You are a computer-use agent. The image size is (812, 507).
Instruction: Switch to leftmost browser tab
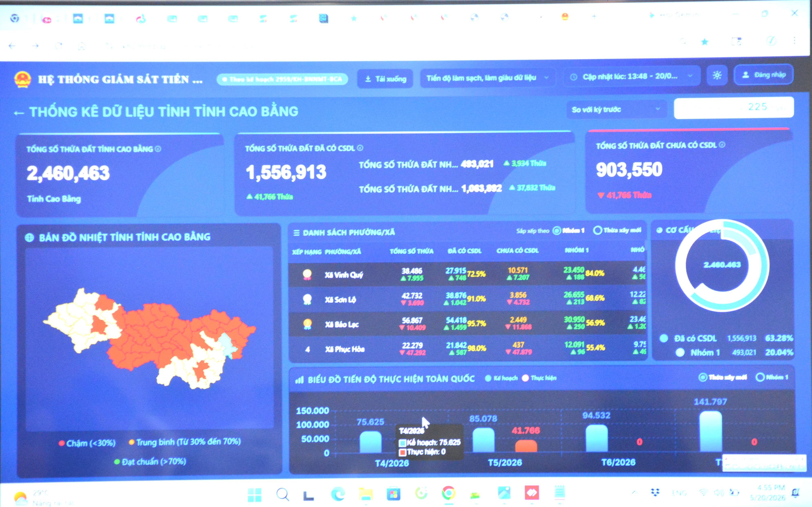point(15,18)
